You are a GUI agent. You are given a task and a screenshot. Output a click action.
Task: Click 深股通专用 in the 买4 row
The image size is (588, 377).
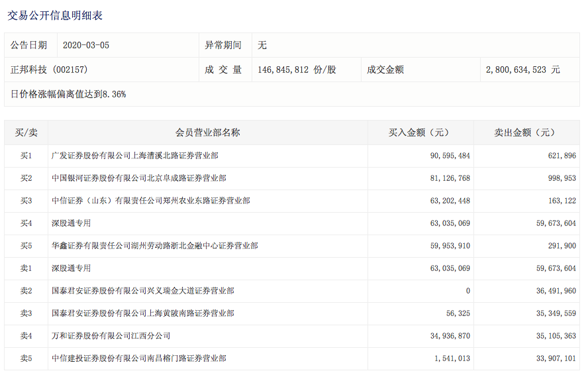[x=71, y=223]
